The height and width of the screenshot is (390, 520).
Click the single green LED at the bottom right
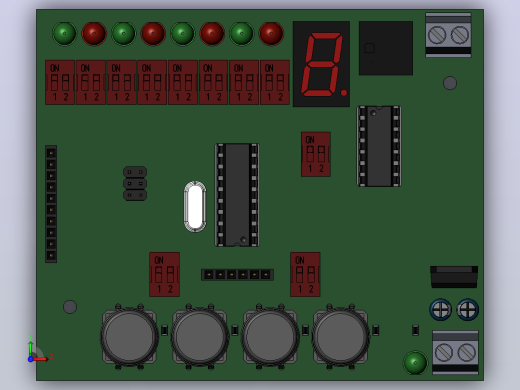pyautogui.click(x=415, y=362)
